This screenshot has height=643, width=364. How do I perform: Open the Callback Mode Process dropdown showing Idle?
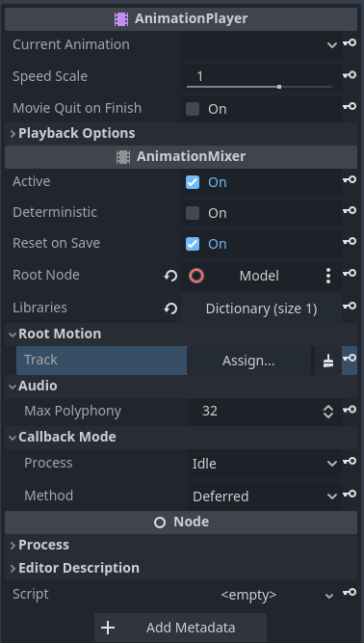(264, 464)
